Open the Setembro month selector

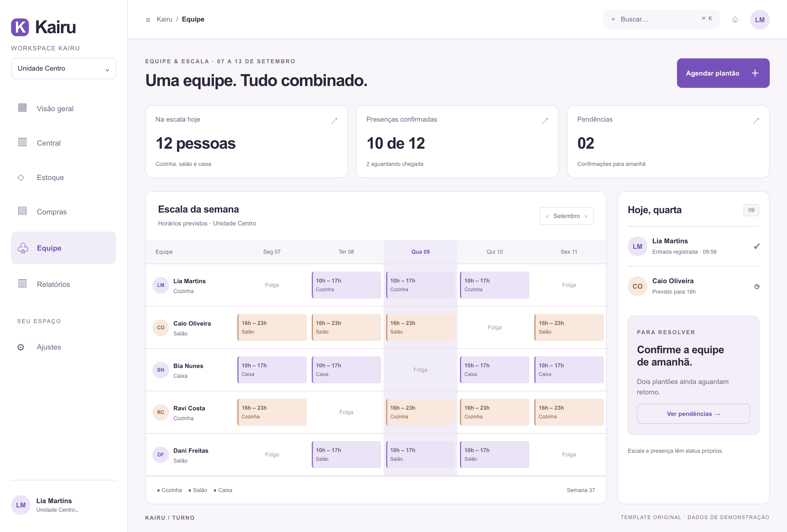566,216
